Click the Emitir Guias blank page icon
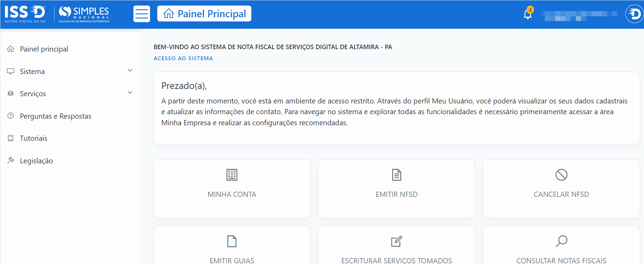Viewport: 644px width, 264px height. [x=232, y=241]
